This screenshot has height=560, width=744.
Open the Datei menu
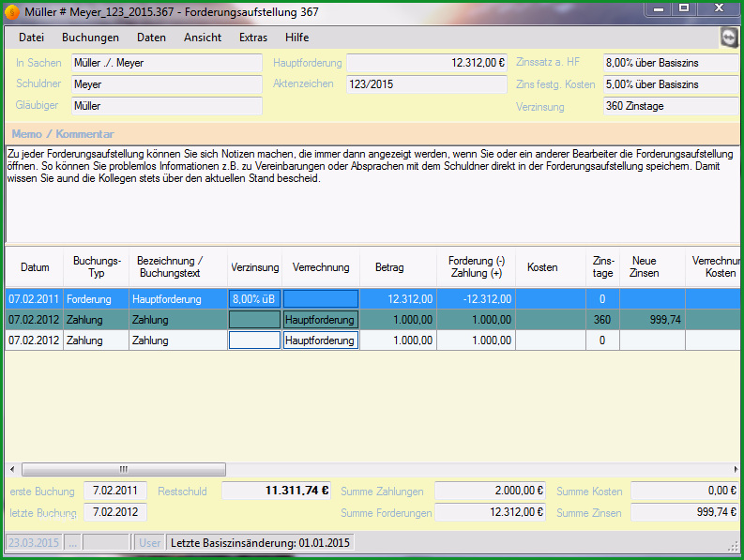31,38
